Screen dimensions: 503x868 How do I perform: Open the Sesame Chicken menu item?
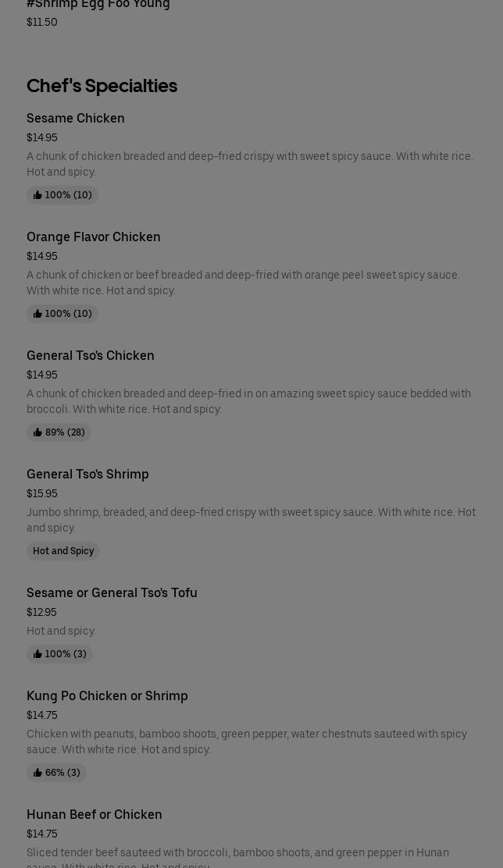click(76, 119)
